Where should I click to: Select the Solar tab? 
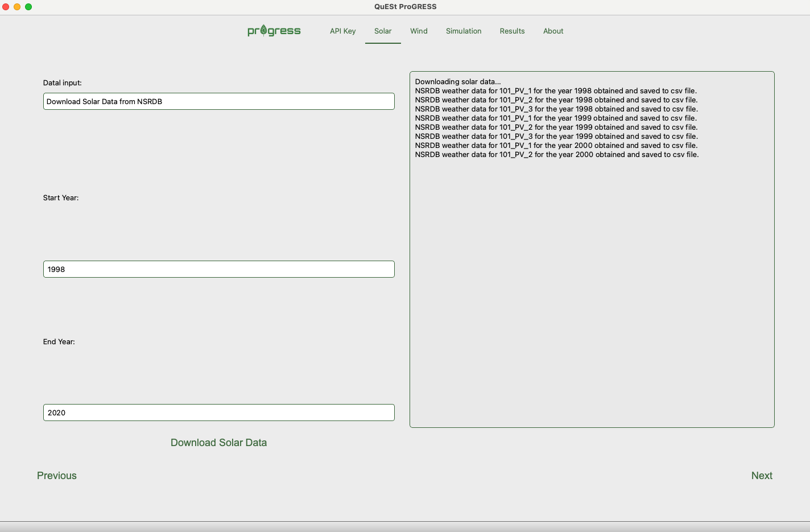click(x=383, y=31)
